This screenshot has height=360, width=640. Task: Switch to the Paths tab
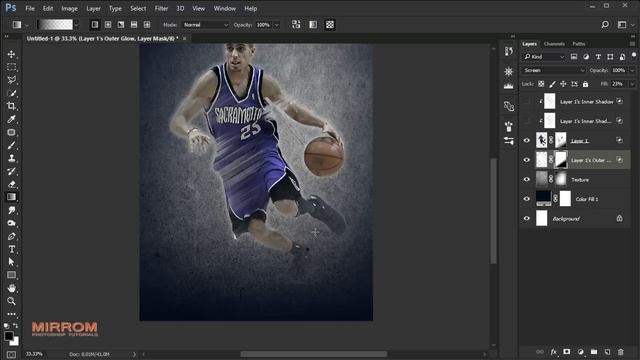579,44
